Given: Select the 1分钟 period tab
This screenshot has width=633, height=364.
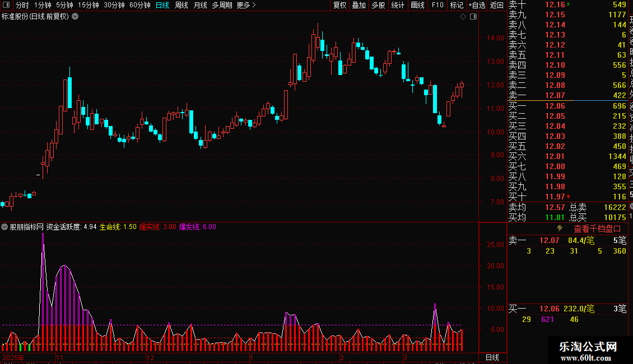Looking at the screenshot, I should point(43,5).
